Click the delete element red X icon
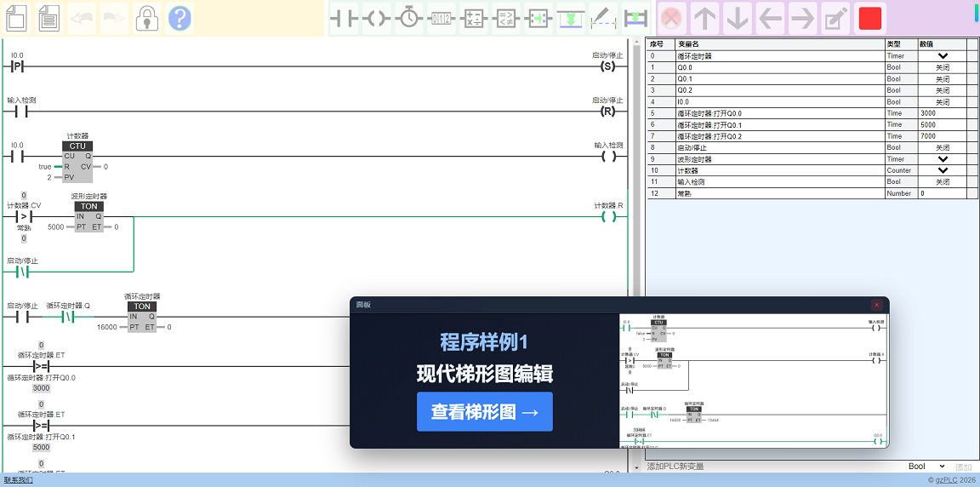This screenshot has height=487, width=980. coord(672,18)
